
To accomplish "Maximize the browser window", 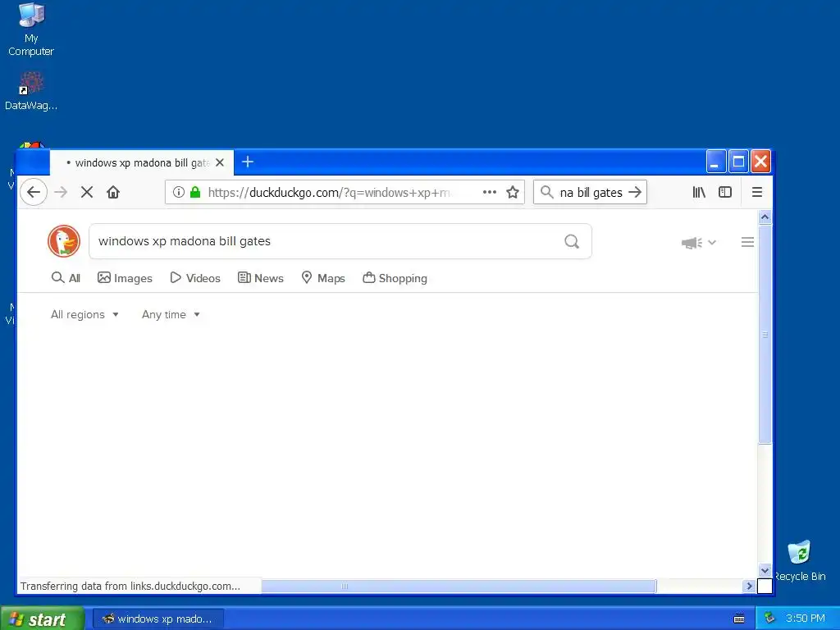I will tap(738, 162).
